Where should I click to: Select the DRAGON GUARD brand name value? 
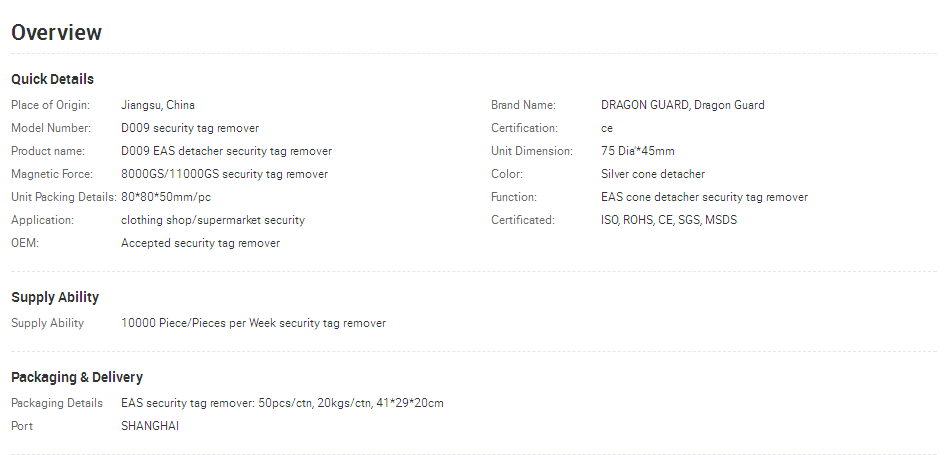point(682,105)
